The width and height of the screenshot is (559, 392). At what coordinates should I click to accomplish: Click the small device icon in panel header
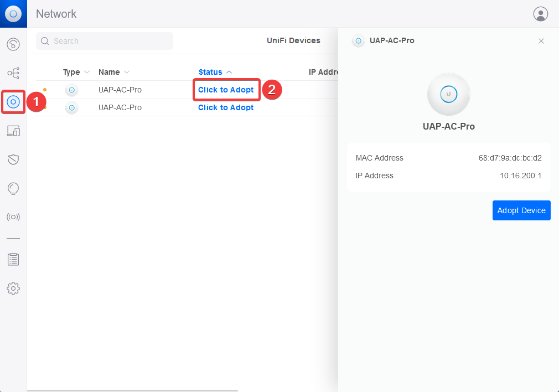(x=358, y=40)
